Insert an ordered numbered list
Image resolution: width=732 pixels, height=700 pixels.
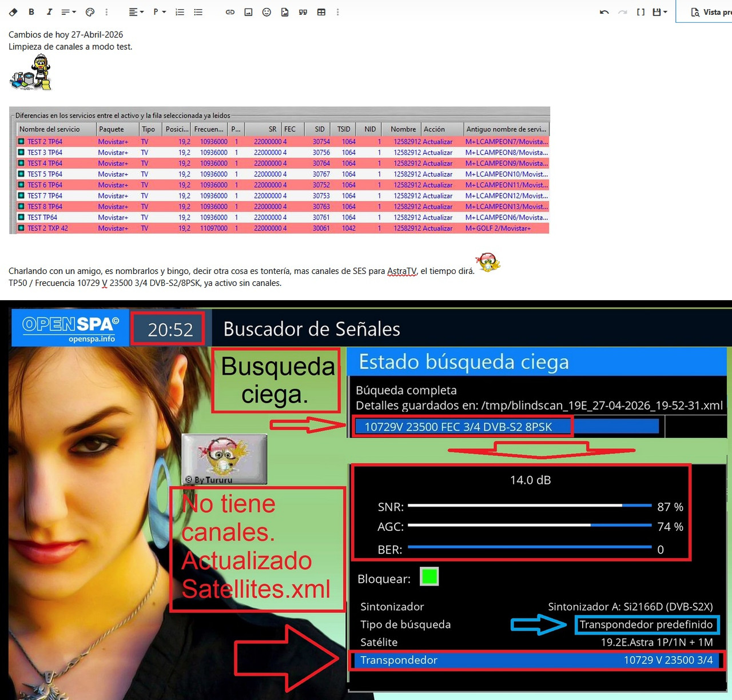[180, 12]
